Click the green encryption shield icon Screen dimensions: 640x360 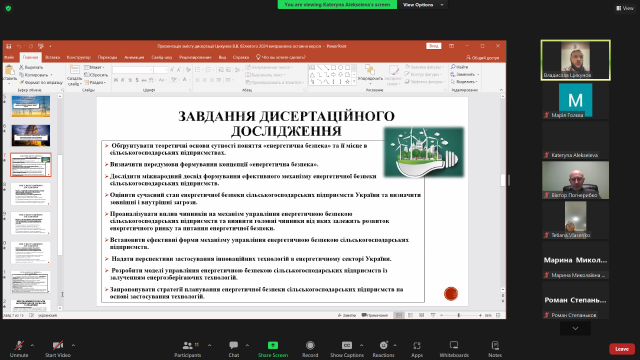coord(8,8)
